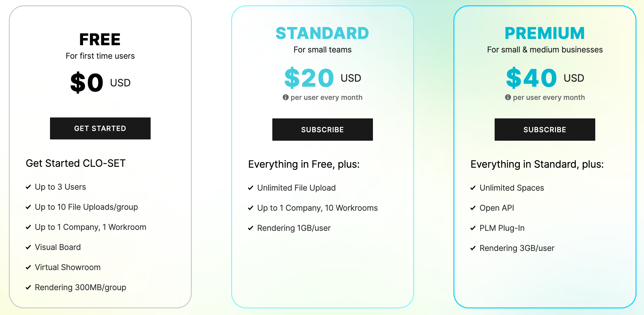Image resolution: width=644 pixels, height=315 pixels.
Task: Click the FREE plan heading
Action: tap(100, 40)
